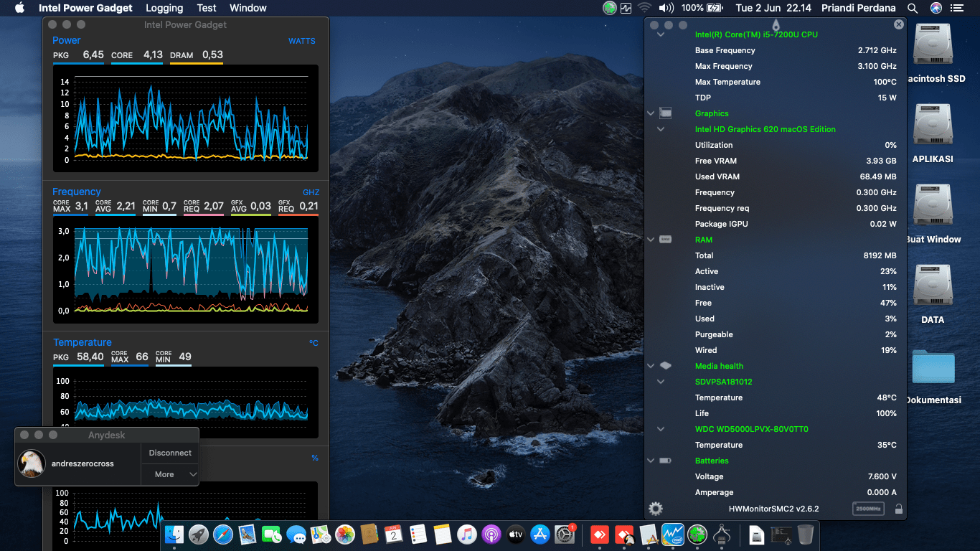Image resolution: width=980 pixels, height=551 pixels.
Task: Select the battery Voltage row
Action: 776,476
